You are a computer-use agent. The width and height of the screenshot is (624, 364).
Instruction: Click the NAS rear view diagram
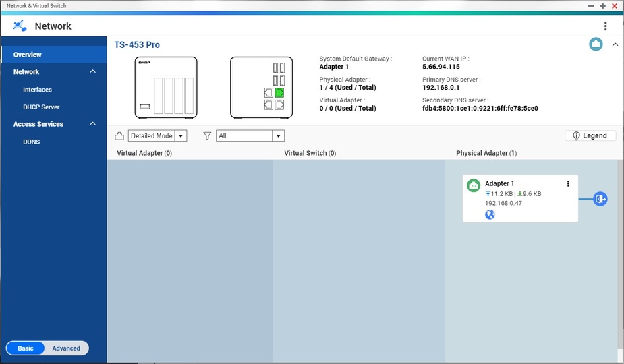point(262,88)
